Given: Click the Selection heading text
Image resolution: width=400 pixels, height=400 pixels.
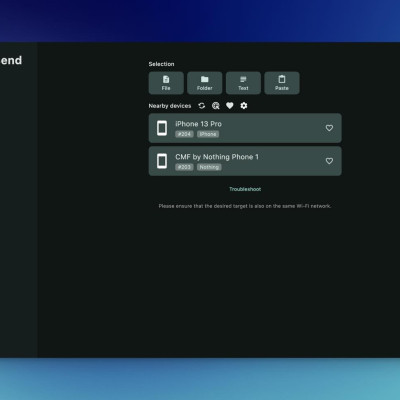Looking at the screenshot, I should point(161,64).
